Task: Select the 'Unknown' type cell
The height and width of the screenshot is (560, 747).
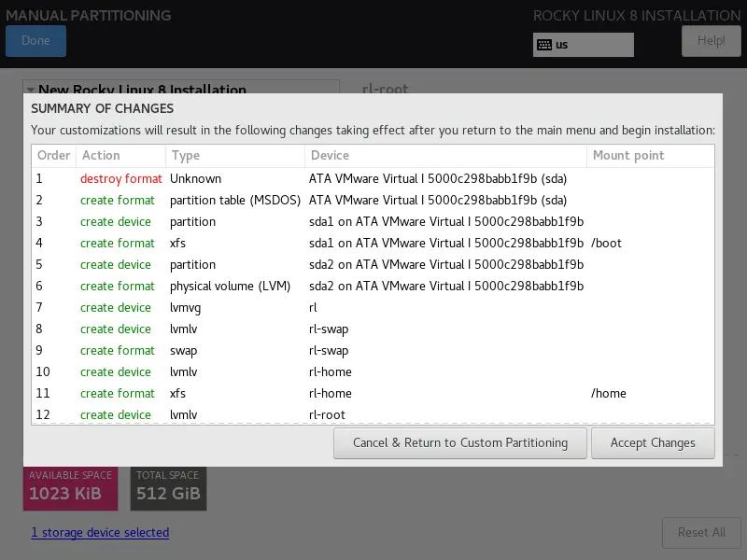Action: pos(195,179)
